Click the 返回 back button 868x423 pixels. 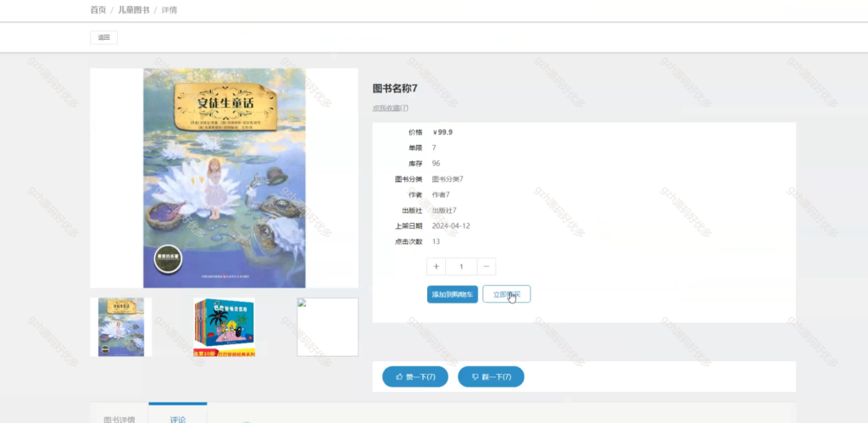(103, 37)
